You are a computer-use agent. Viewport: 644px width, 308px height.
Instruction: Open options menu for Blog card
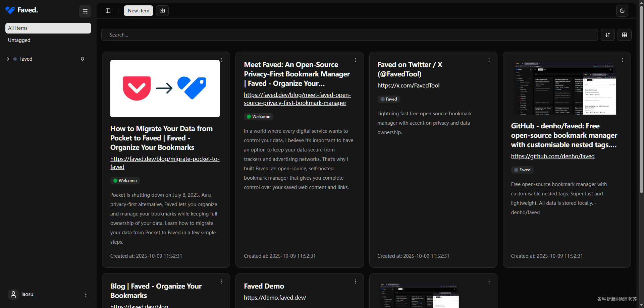[x=222, y=282]
